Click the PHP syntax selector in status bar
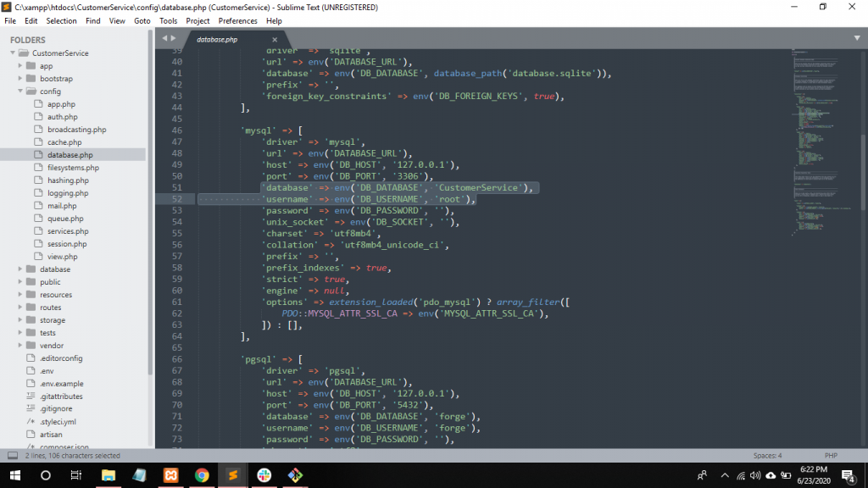This screenshot has height=488, width=868. [832, 456]
